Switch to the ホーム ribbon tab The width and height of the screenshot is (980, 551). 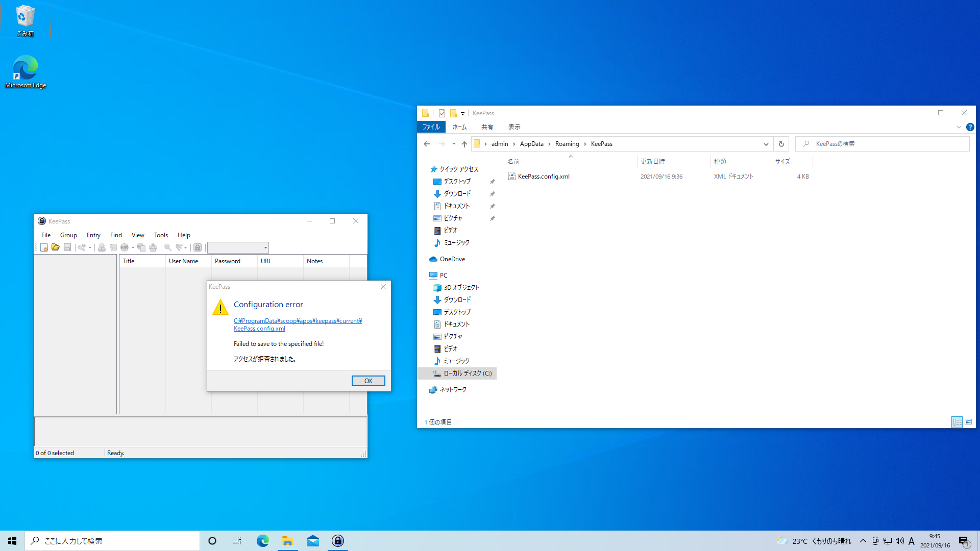(x=459, y=127)
